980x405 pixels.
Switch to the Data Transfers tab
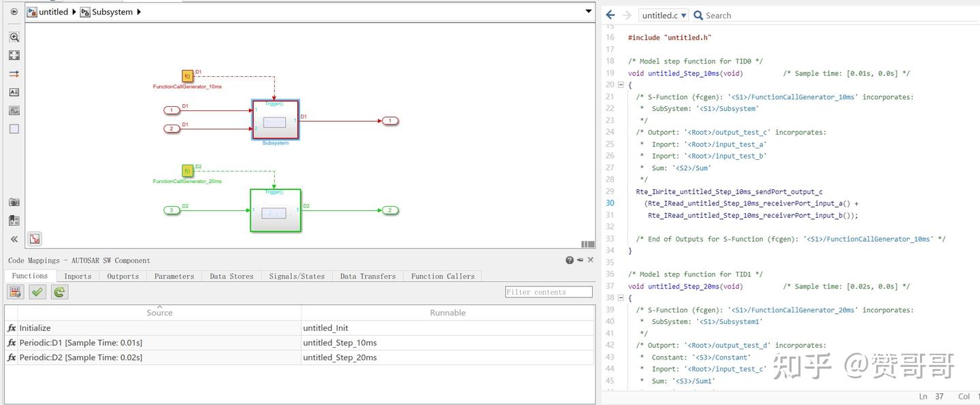click(367, 276)
